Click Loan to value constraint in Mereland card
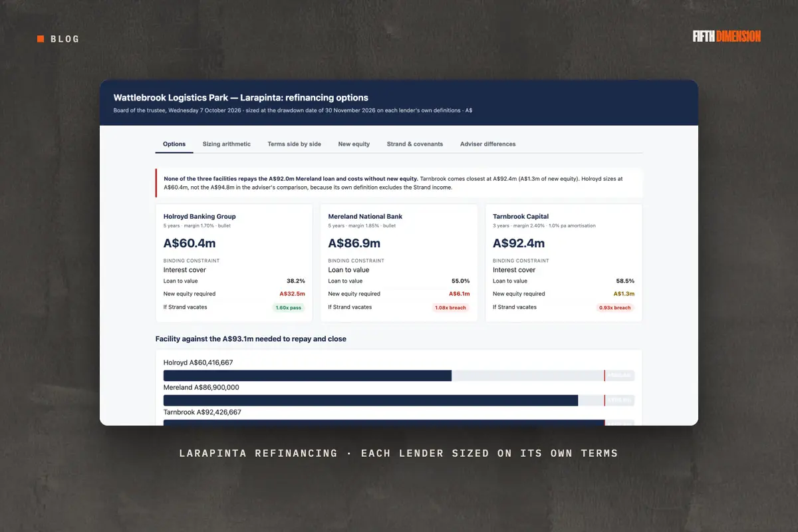798x532 pixels. pos(348,270)
